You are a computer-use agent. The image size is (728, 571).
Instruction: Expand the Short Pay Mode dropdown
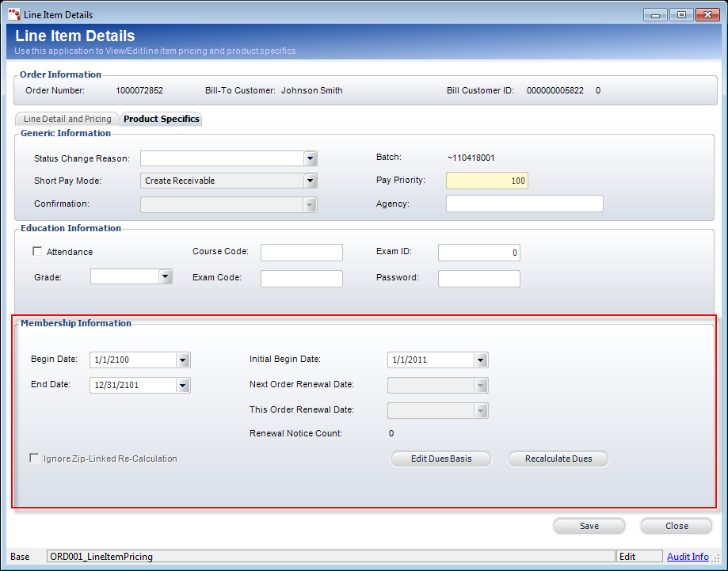click(x=311, y=181)
